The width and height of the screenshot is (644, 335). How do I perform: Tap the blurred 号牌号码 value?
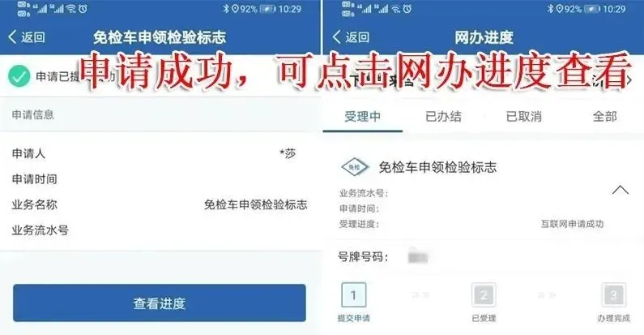(418, 257)
